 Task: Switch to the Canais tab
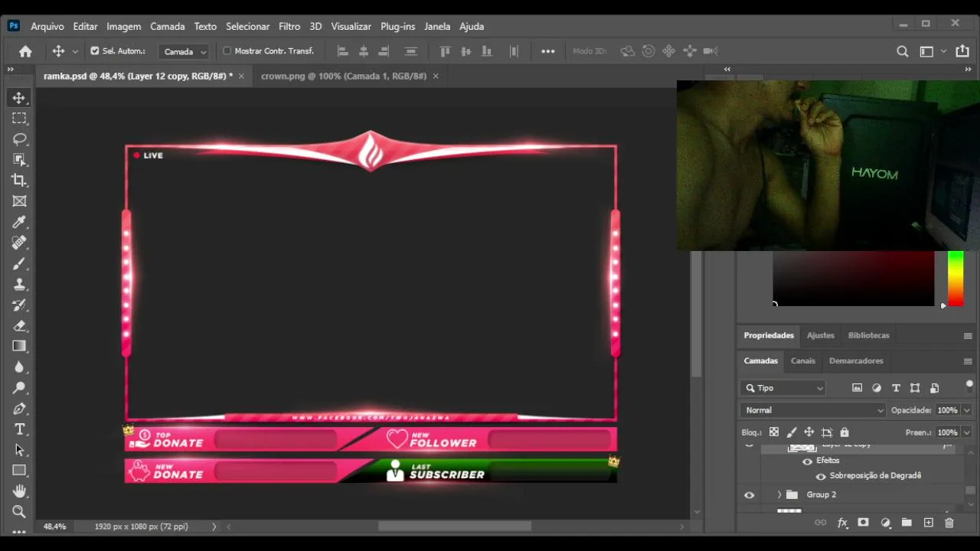coord(803,360)
